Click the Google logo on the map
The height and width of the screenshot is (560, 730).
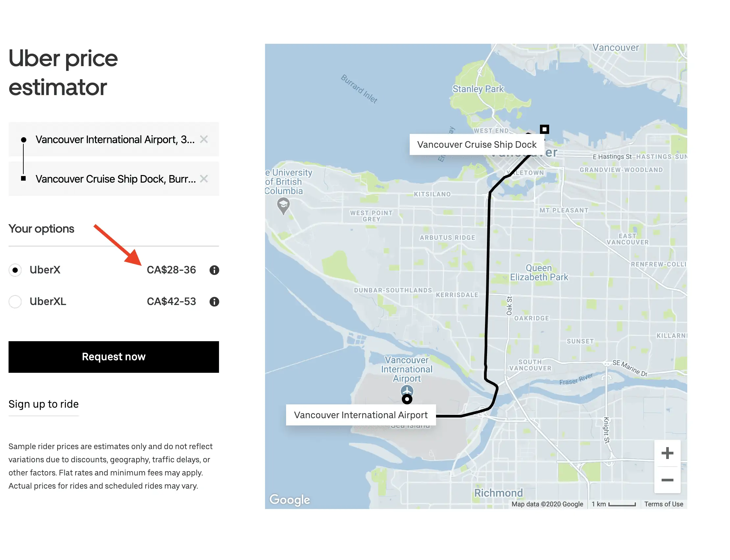point(290,500)
